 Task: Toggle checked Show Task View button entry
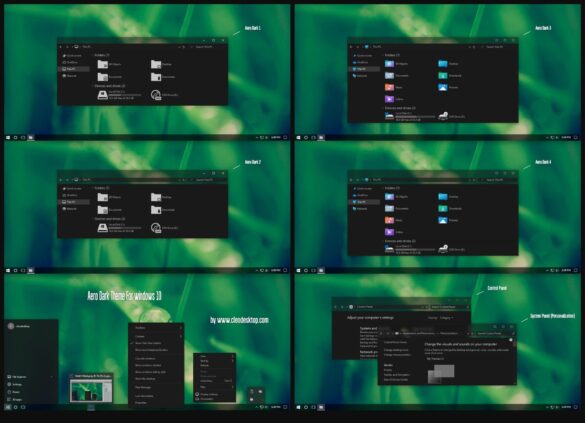[156, 343]
